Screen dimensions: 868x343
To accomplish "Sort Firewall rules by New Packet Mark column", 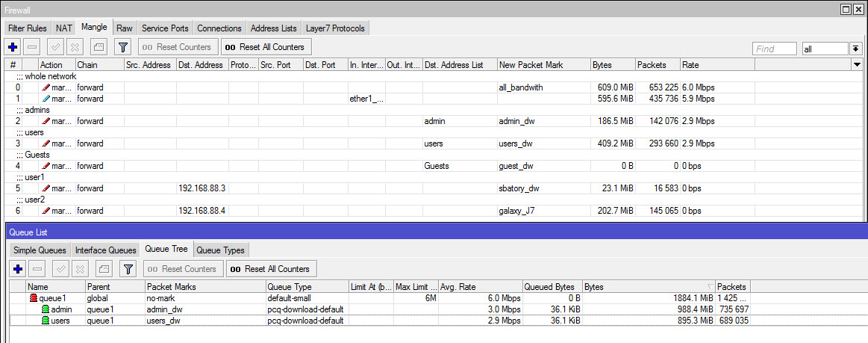I will [x=543, y=65].
